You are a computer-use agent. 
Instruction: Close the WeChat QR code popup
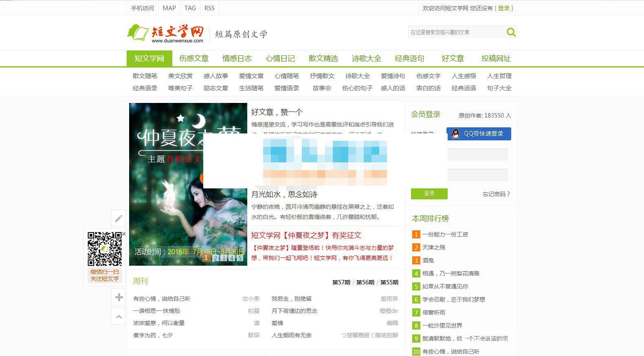pos(124,234)
